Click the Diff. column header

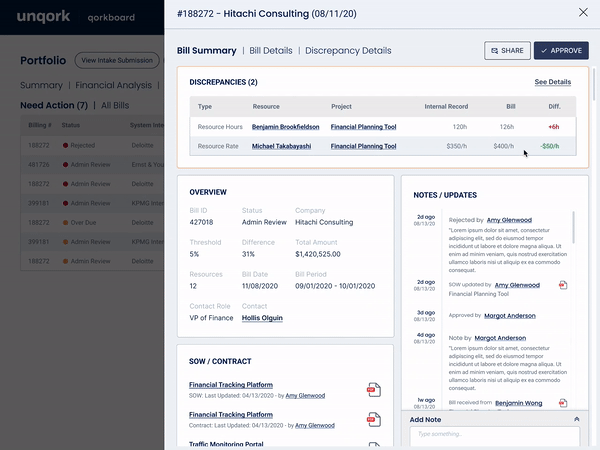(554, 106)
